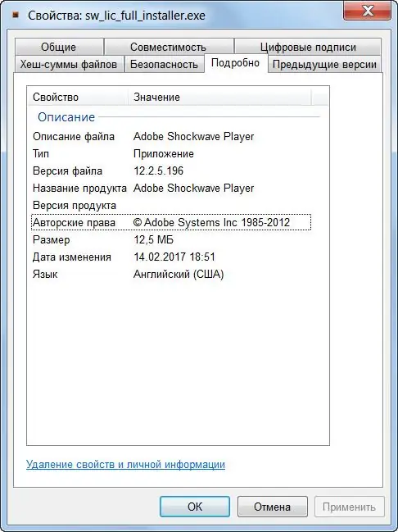
Task: Select the Подробно tab
Action: 236,63
